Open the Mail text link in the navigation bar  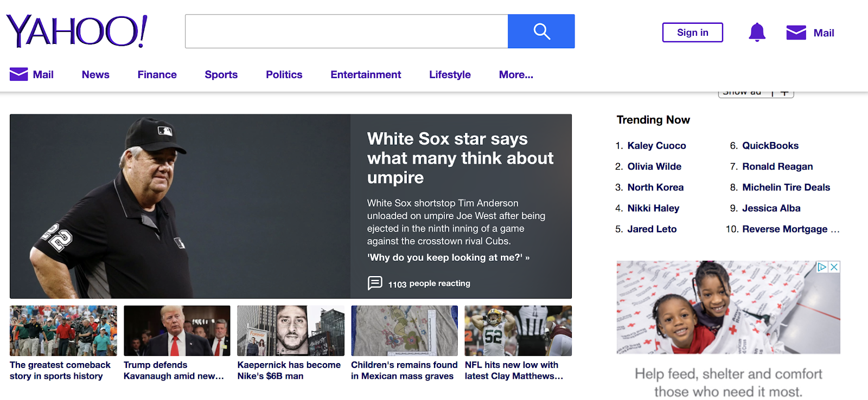click(x=43, y=75)
